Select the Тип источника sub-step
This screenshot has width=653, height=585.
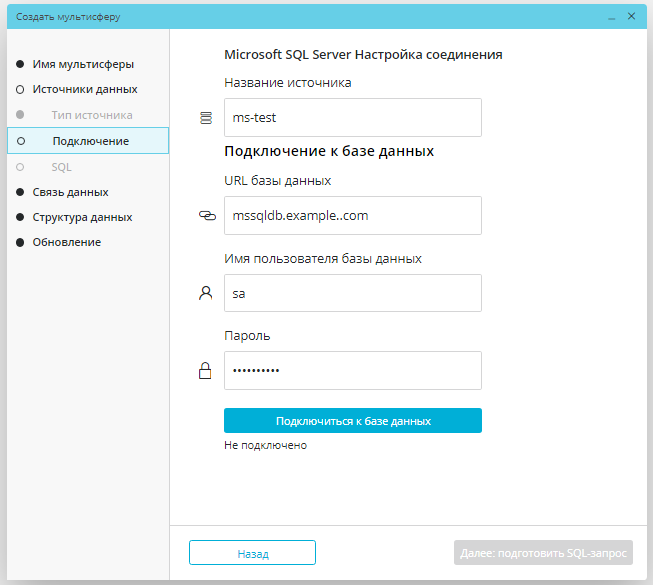tap(92, 115)
